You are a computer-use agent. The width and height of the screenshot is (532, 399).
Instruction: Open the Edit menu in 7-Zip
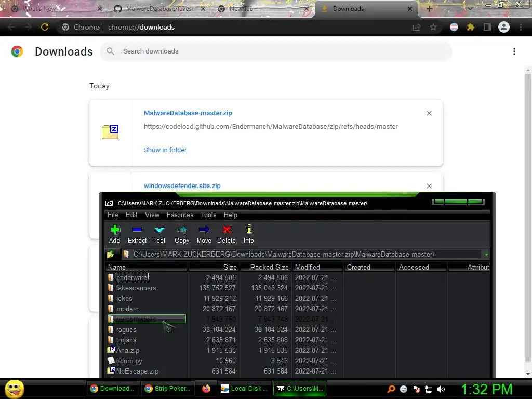131,215
